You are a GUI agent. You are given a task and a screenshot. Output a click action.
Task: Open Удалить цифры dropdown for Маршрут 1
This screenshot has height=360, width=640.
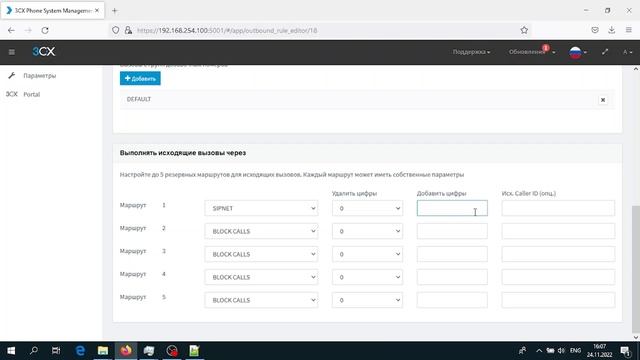[367, 208]
